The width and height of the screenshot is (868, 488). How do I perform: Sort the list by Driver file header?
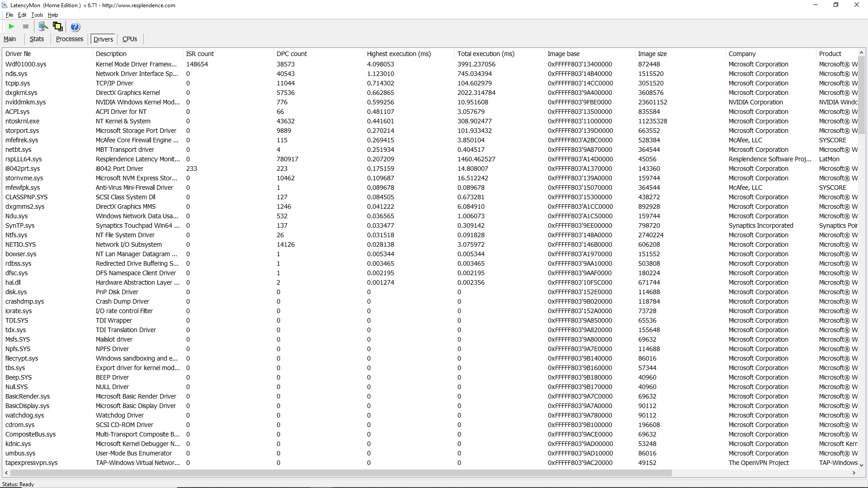pyautogui.click(x=18, y=54)
